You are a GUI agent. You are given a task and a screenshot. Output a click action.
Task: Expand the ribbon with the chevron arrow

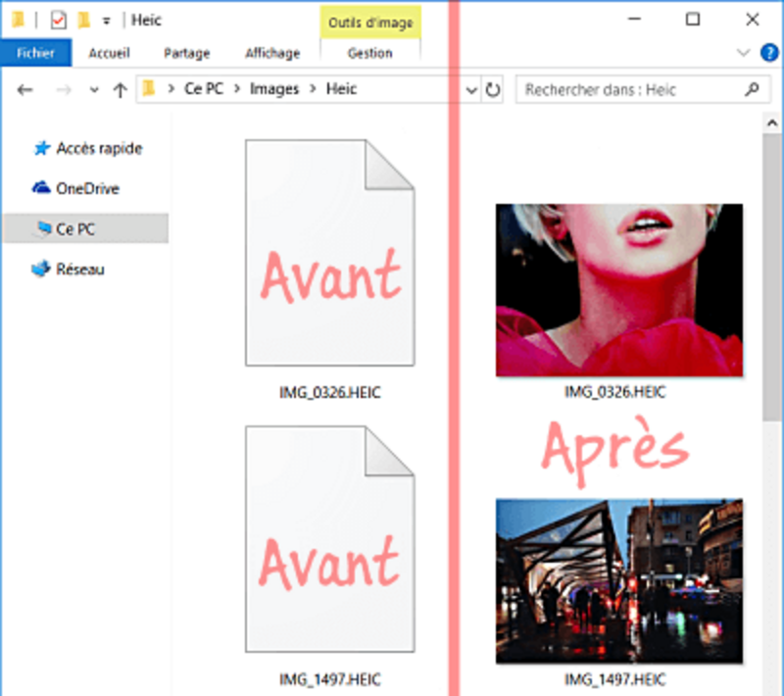744,53
